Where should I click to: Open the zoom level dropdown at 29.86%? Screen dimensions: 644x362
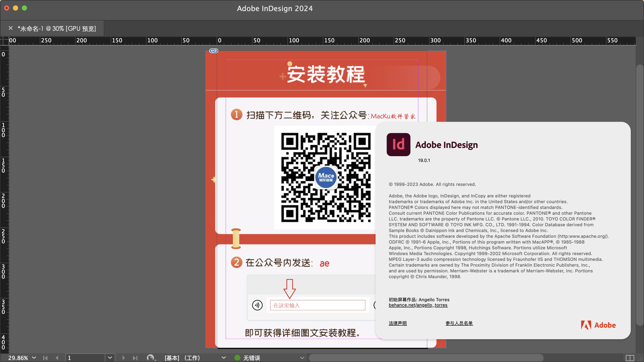pyautogui.click(x=34, y=358)
